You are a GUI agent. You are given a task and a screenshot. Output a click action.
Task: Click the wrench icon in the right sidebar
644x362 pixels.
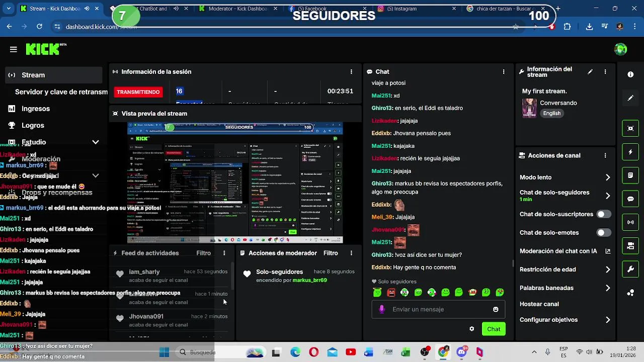pos(630,269)
